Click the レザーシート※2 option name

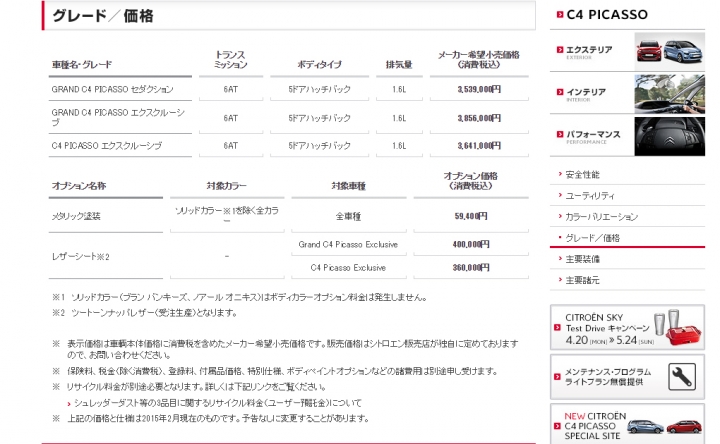[x=80, y=256]
